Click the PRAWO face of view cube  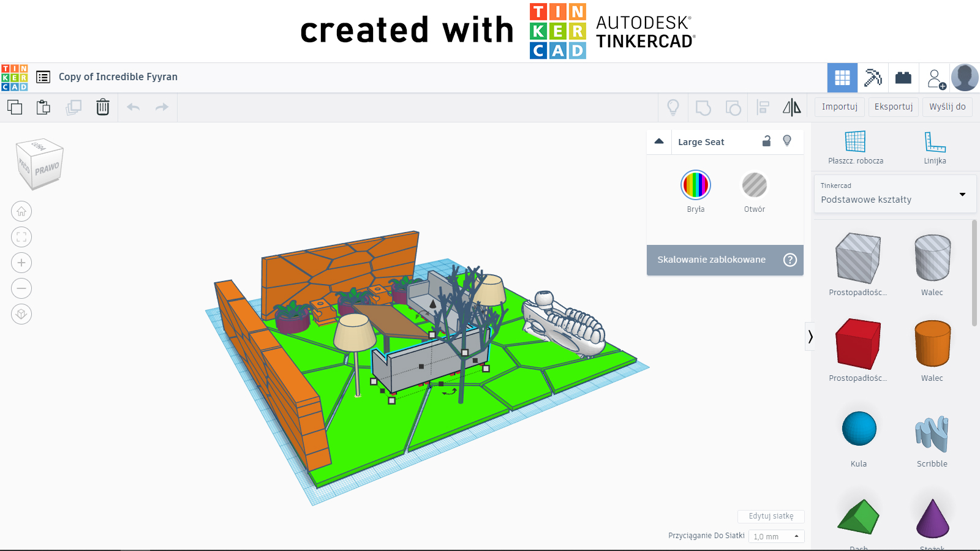(x=47, y=169)
